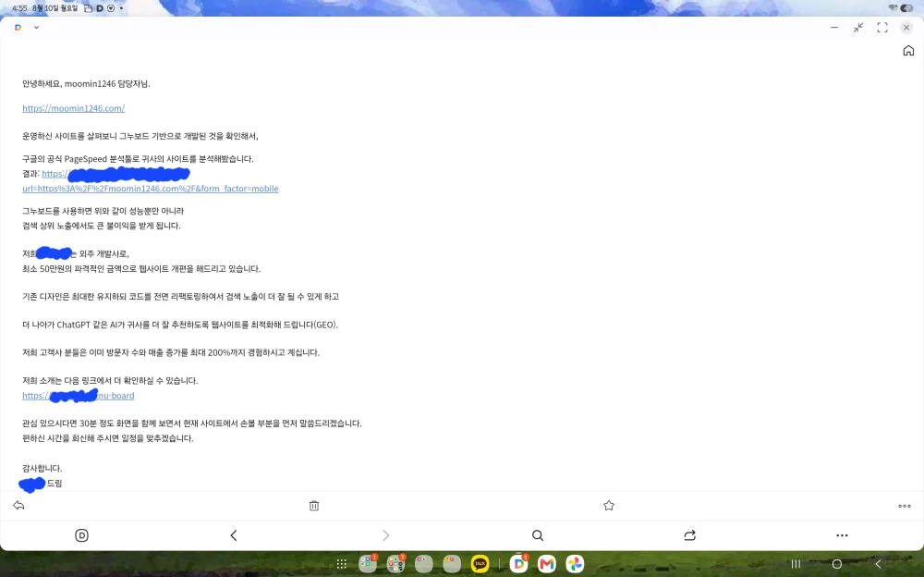The image size is (924, 577).
Task: Tap the reply arrow icon
Action: click(18, 506)
